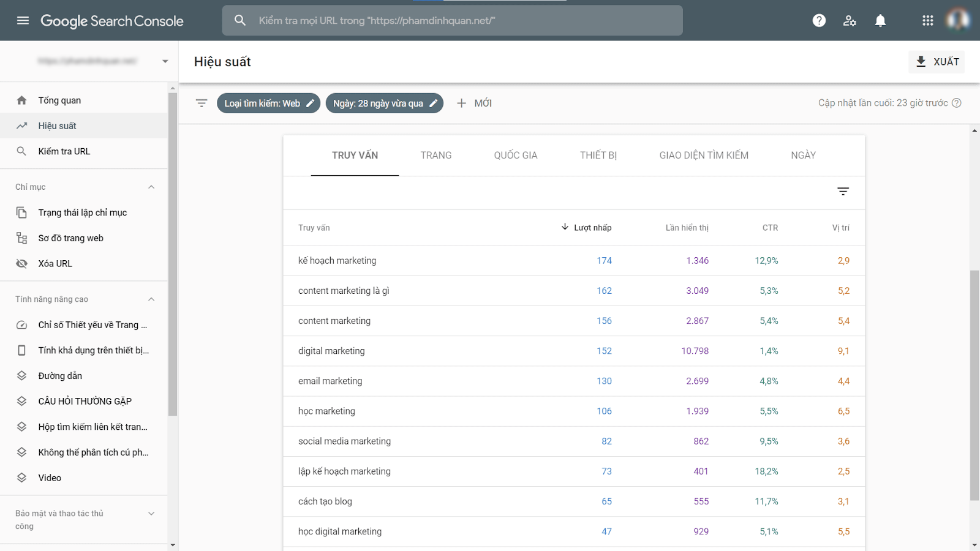Switch to the TRANG tab
980x551 pixels.
tap(435, 156)
